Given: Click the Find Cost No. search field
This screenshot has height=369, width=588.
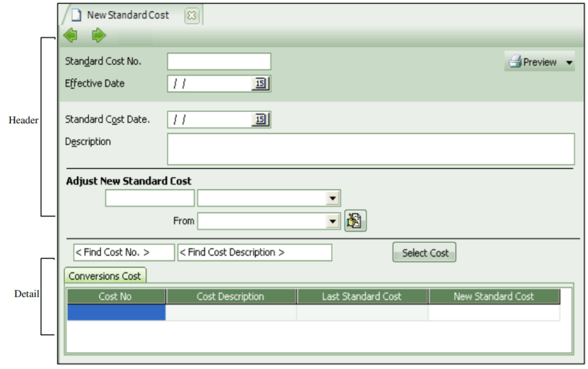Looking at the screenshot, I should click(124, 253).
